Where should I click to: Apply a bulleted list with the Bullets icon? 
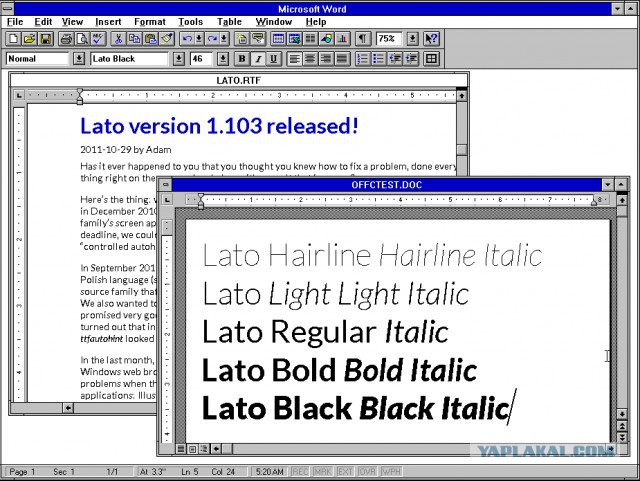(x=378, y=59)
